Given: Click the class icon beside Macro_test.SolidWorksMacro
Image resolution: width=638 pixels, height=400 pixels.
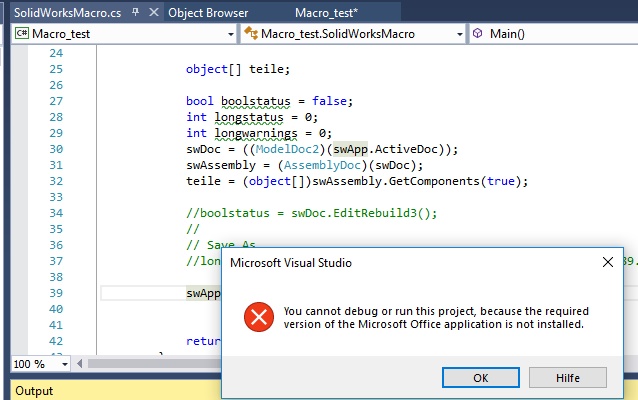Looking at the screenshot, I should 251,33.
